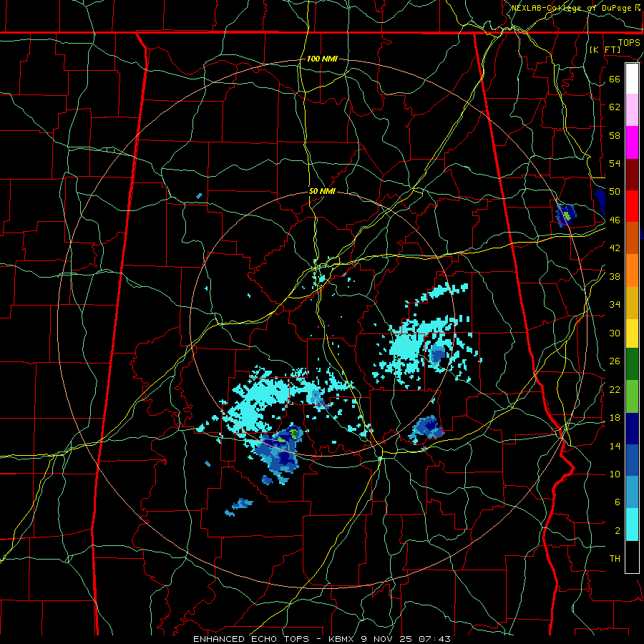Click the green-cored echo cell near the 46 label
This screenshot has width=644, height=644.
point(567,215)
